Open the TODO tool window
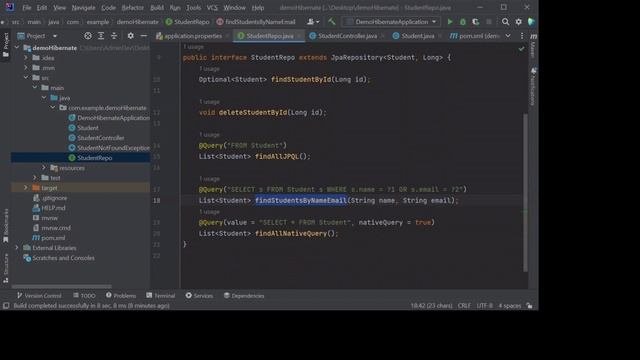The height and width of the screenshot is (360, 640). (x=84, y=296)
